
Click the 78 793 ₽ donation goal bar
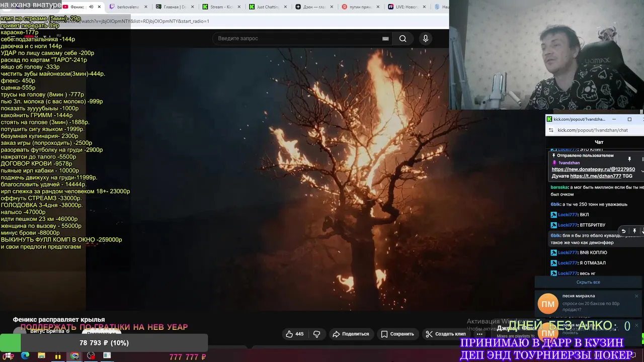click(104, 343)
